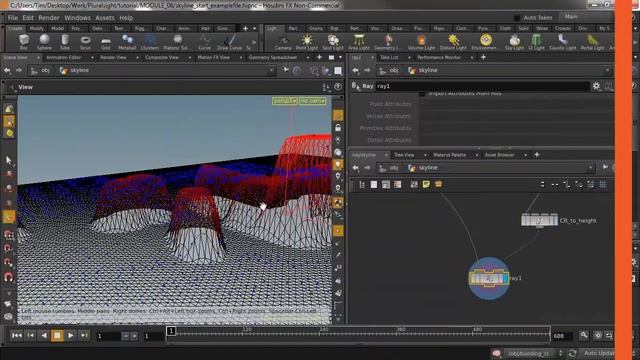The height and width of the screenshot is (360, 640).
Task: Switch to the Performance Monitor tab
Action: point(439,58)
